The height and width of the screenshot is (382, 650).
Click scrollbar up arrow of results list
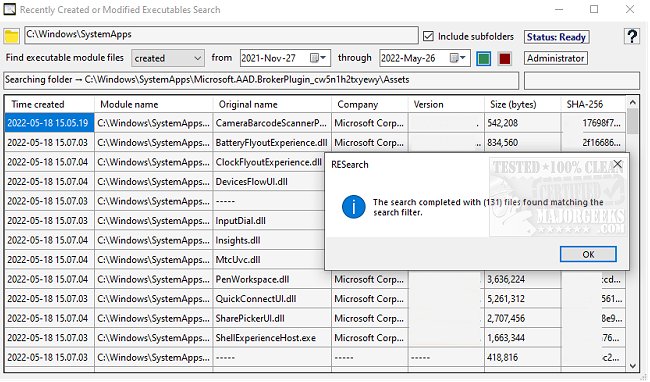coord(632,102)
